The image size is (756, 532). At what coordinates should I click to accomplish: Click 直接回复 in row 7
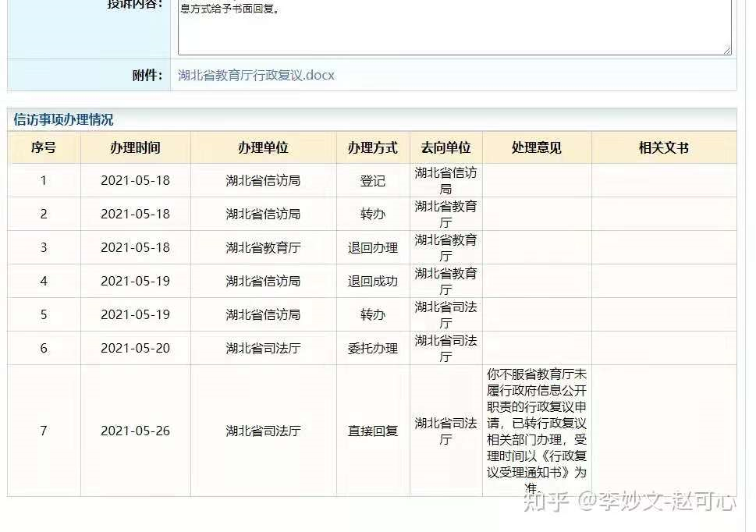373,431
